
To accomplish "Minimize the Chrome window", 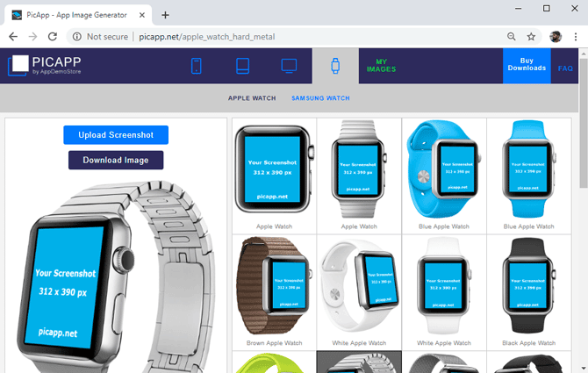I will [519, 8].
